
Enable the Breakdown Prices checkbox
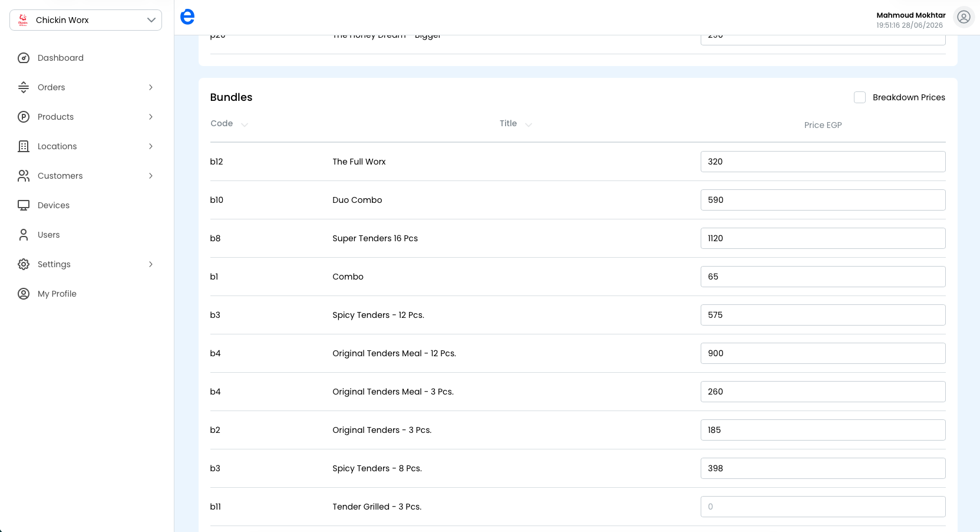pos(860,97)
